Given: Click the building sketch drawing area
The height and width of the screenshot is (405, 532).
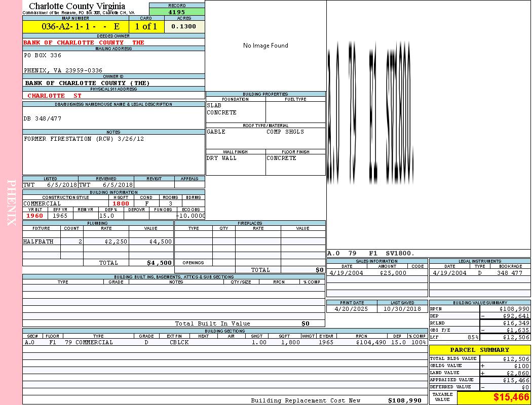Looking at the screenshot, I should pyautogui.click(x=429, y=125).
